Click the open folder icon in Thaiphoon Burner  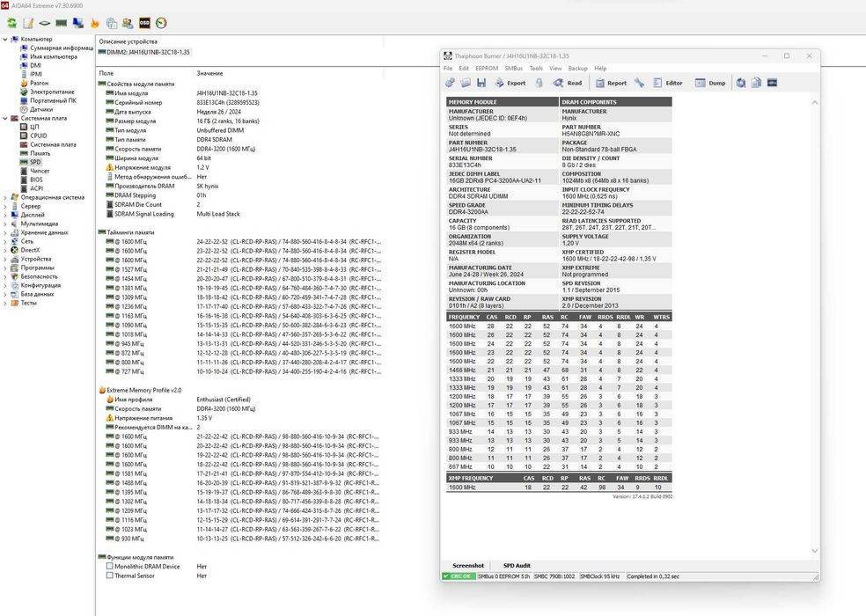point(466,83)
